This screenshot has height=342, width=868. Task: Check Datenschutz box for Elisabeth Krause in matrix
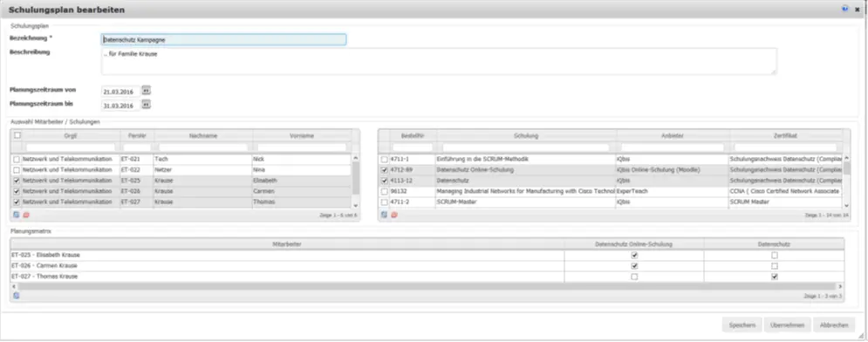(x=775, y=255)
